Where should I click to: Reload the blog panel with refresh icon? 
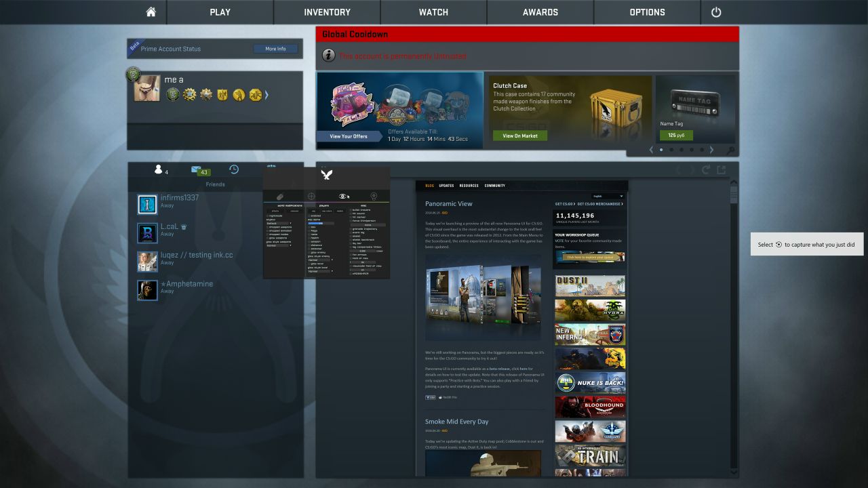click(706, 170)
